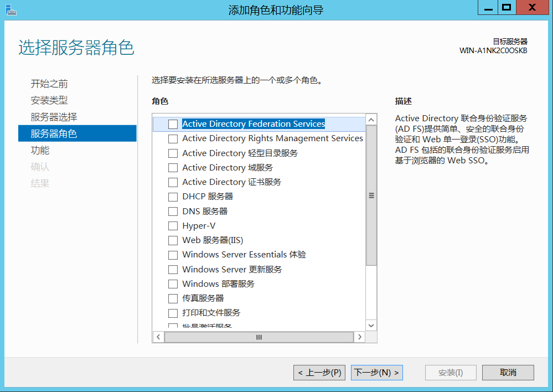Select the Active Directory Federation Services label

tap(254, 124)
